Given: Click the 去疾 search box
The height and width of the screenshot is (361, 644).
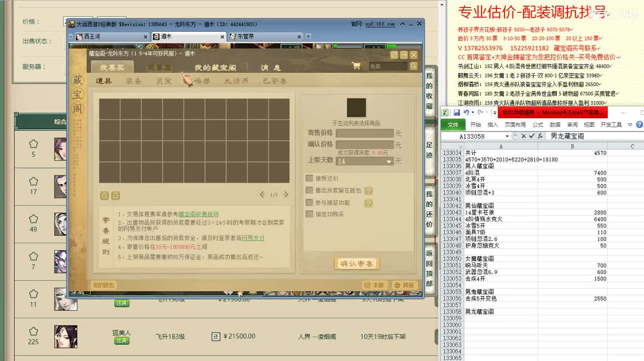Looking at the screenshot, I should tap(387, 66).
